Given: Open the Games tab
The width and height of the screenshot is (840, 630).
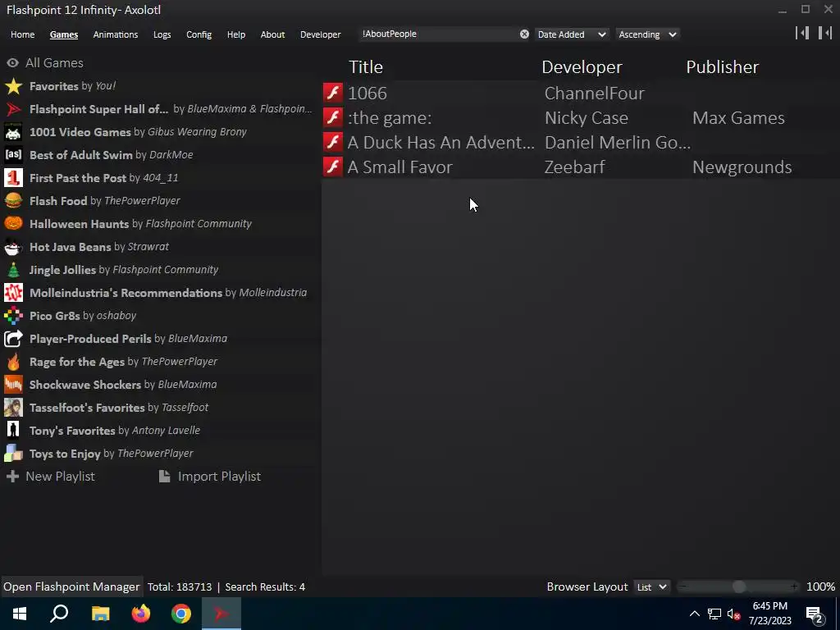Looking at the screenshot, I should click(64, 34).
